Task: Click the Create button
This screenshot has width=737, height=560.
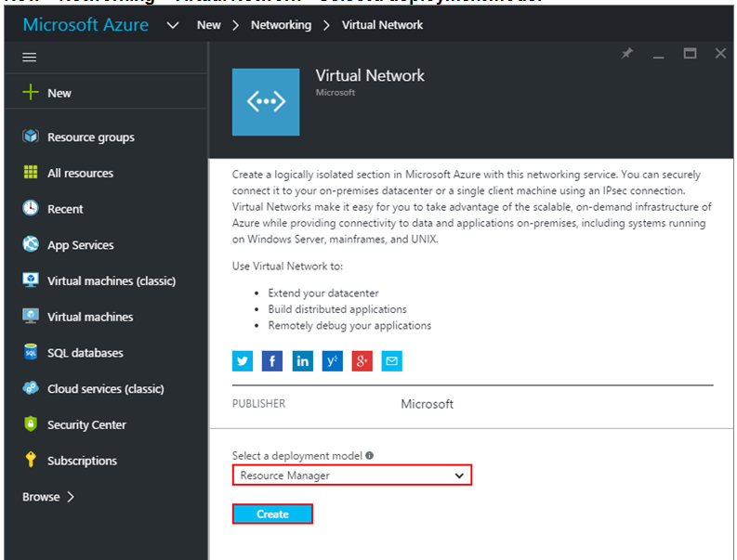Action: (x=272, y=514)
